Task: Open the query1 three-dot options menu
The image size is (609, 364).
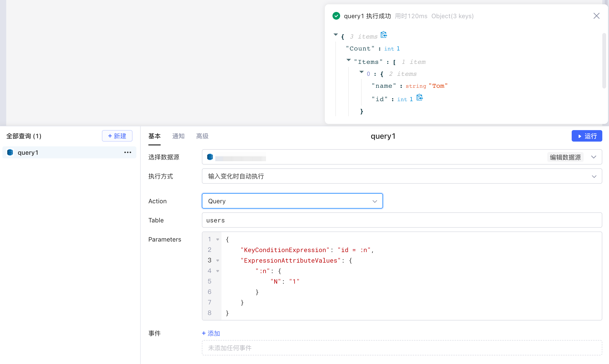Action: coord(127,152)
